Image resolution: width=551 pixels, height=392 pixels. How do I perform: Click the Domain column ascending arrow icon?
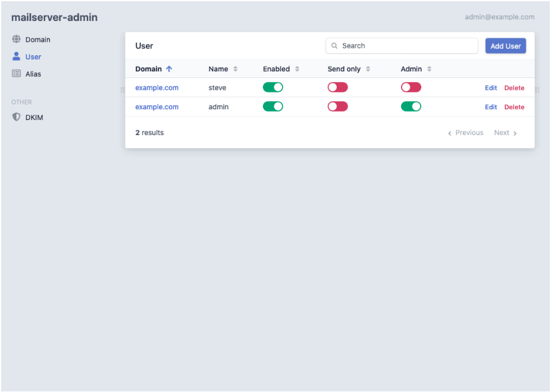pyautogui.click(x=169, y=69)
